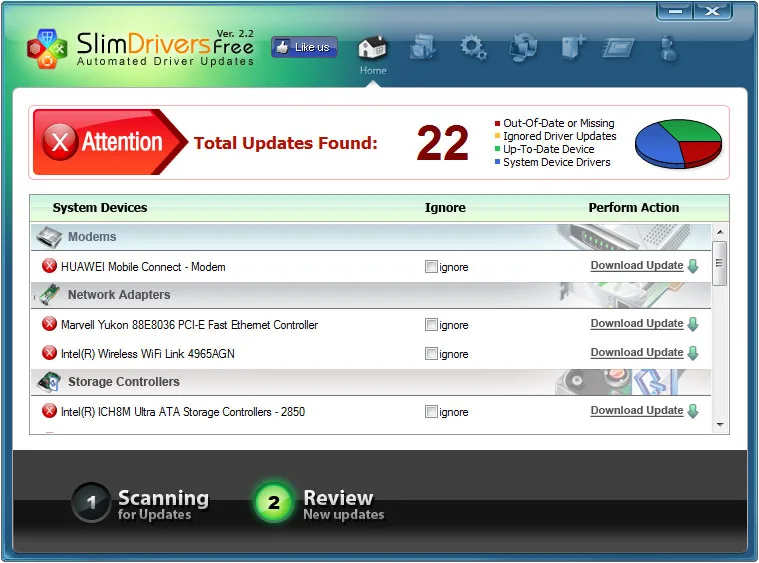
Task: Click the Like us thumbs-up button
Action: (304, 47)
